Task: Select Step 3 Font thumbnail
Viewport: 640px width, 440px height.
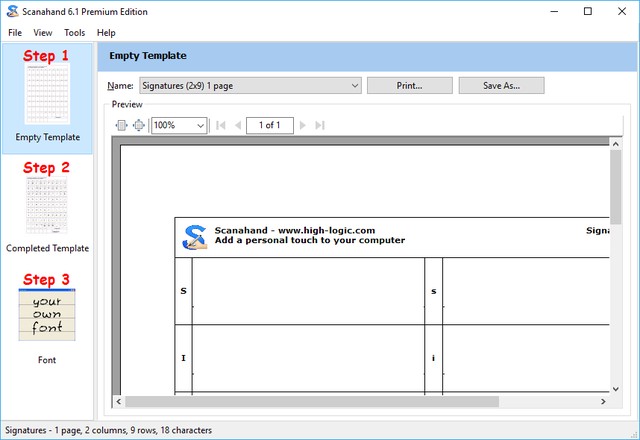Action: pyautogui.click(x=47, y=315)
